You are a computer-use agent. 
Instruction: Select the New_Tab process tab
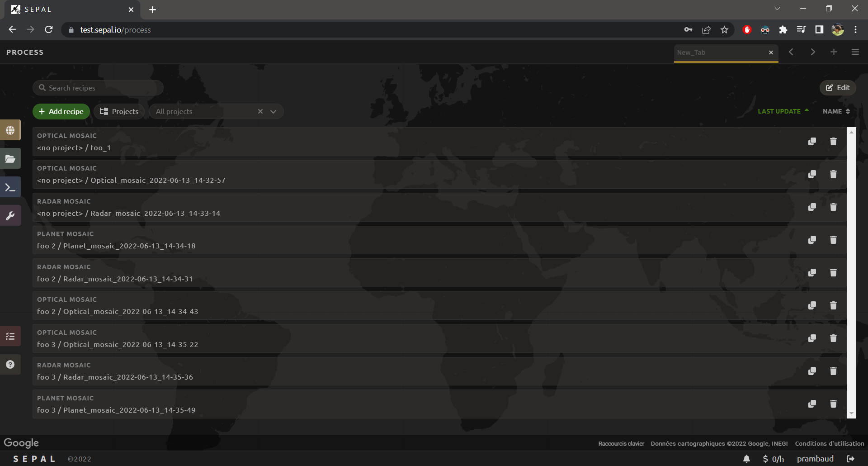pyautogui.click(x=719, y=52)
